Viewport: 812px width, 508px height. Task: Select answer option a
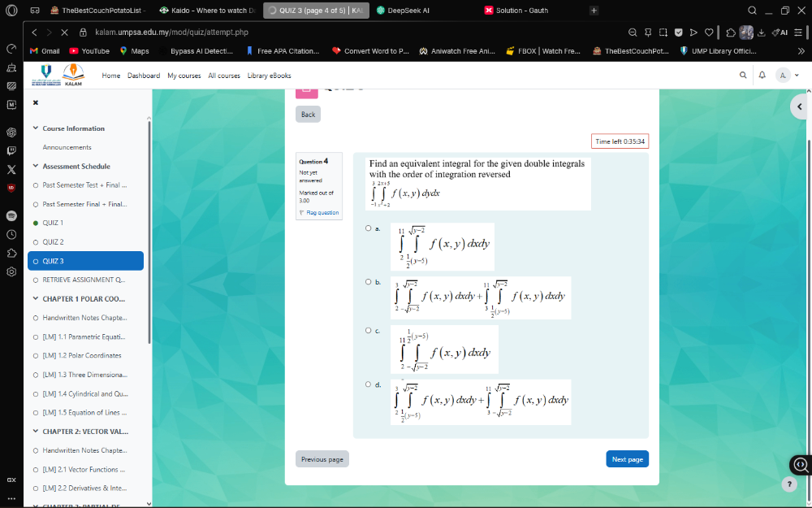click(x=368, y=228)
